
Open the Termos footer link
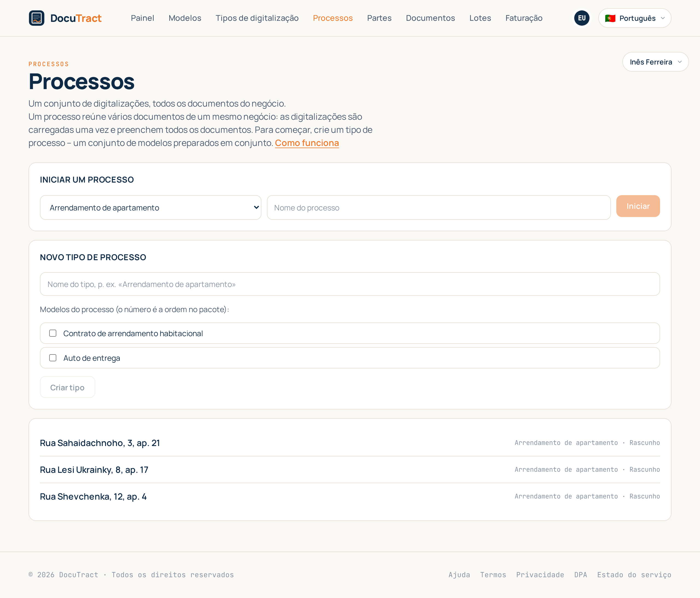[493, 575]
